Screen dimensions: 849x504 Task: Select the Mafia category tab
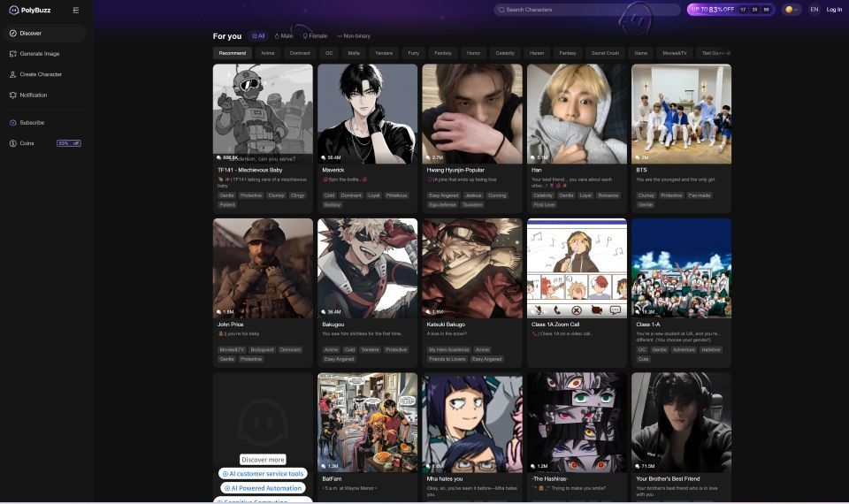pos(354,53)
